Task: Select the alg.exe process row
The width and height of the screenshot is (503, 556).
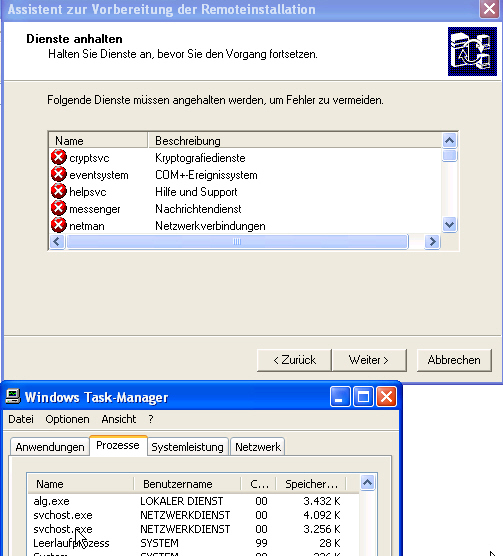Action: pyautogui.click(x=194, y=501)
